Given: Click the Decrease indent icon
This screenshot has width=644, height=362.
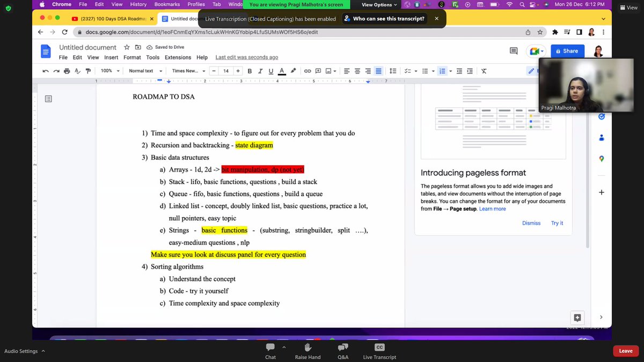Looking at the screenshot, I should pyautogui.click(x=459, y=71).
